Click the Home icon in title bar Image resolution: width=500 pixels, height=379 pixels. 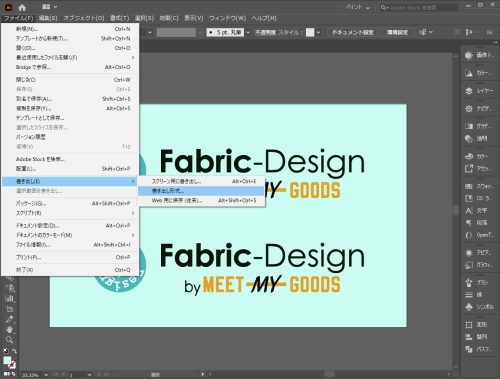(22, 7)
